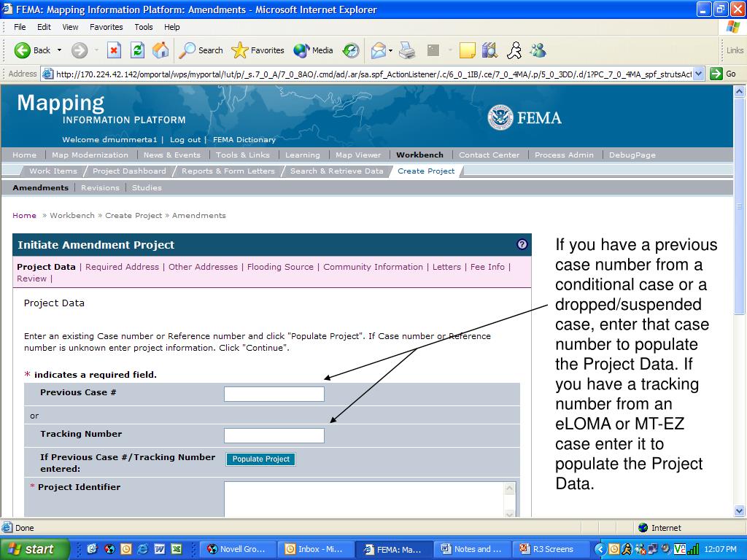The height and width of the screenshot is (560, 747).
Task: Switch to the Work Items subtab
Action: pyautogui.click(x=53, y=171)
